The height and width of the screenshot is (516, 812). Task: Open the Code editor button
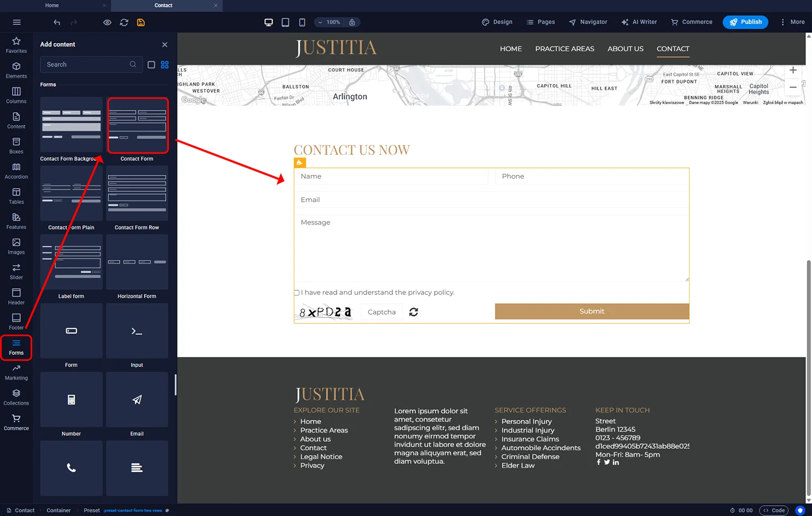point(774,511)
